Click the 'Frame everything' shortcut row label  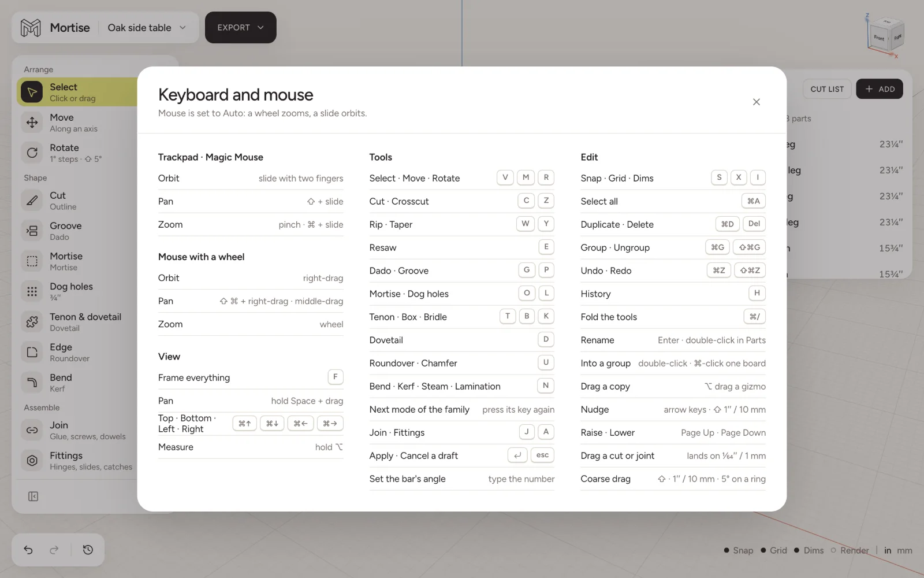pos(194,377)
